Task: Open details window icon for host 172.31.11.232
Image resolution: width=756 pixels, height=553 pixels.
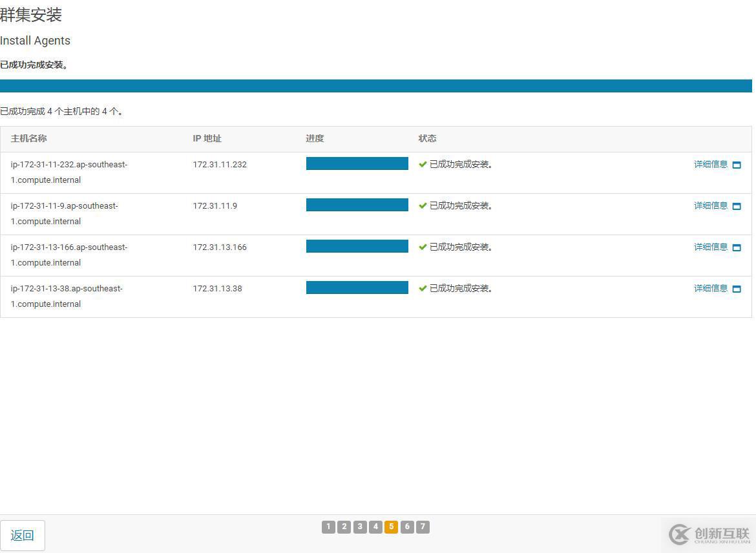Action: click(736, 165)
